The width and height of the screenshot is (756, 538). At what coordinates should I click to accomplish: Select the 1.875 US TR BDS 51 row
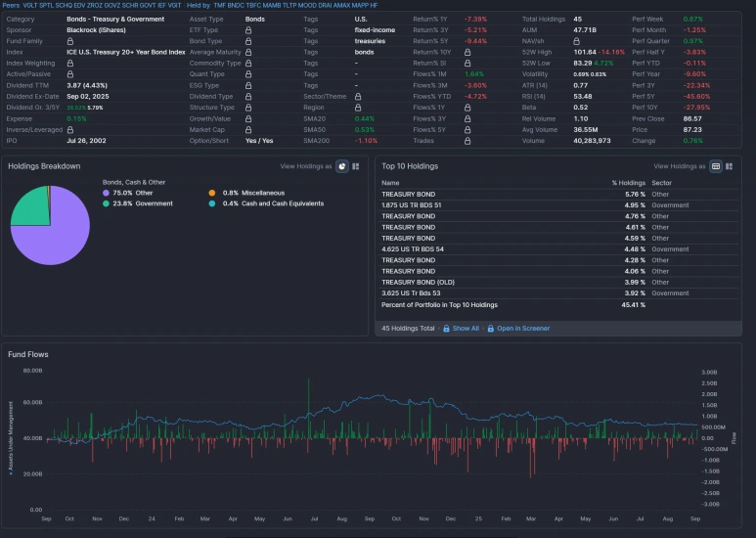pos(559,205)
